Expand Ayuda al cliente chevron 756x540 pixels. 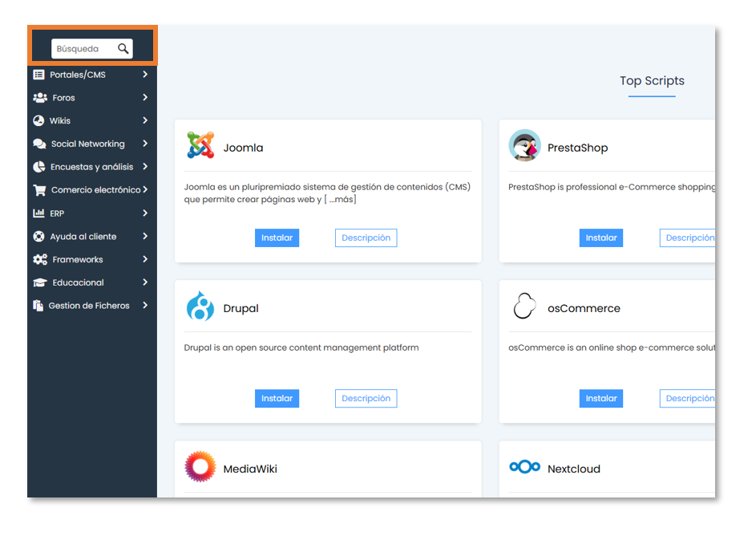[x=145, y=237]
